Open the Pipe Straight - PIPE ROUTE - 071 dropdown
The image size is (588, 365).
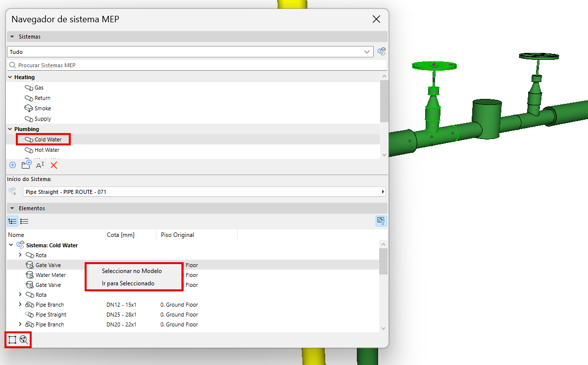(x=204, y=191)
